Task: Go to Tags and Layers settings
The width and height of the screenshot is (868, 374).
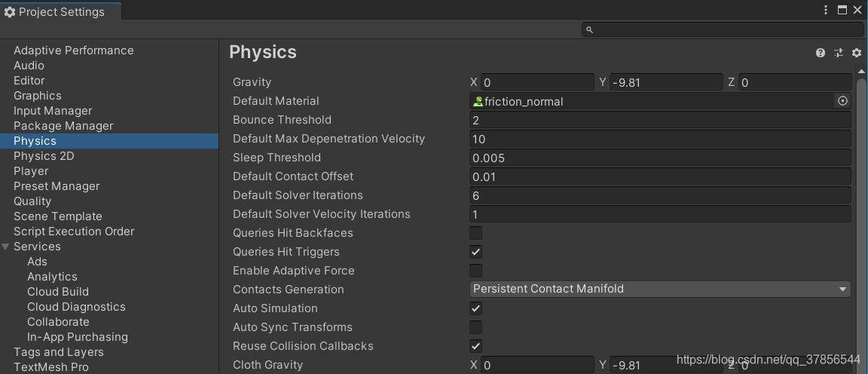Action: point(59,352)
